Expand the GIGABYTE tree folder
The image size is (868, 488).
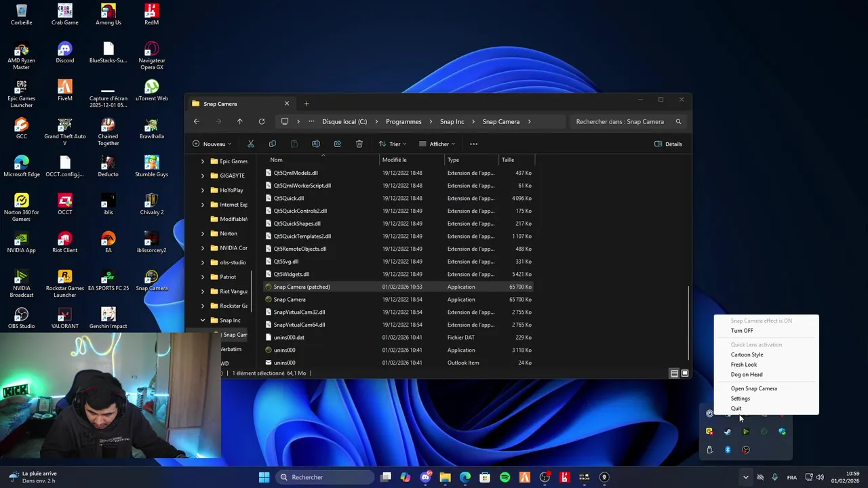tap(203, 176)
